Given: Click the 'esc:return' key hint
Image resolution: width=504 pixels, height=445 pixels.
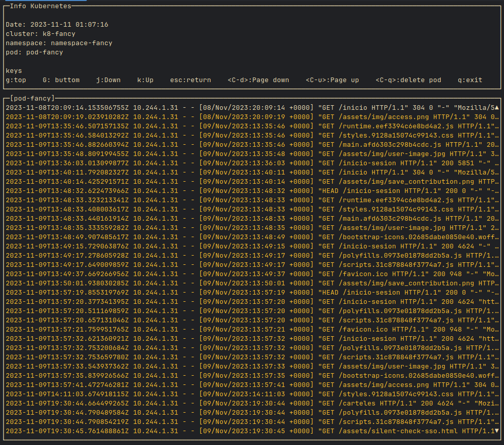Looking at the screenshot, I should pyautogui.click(x=191, y=80).
